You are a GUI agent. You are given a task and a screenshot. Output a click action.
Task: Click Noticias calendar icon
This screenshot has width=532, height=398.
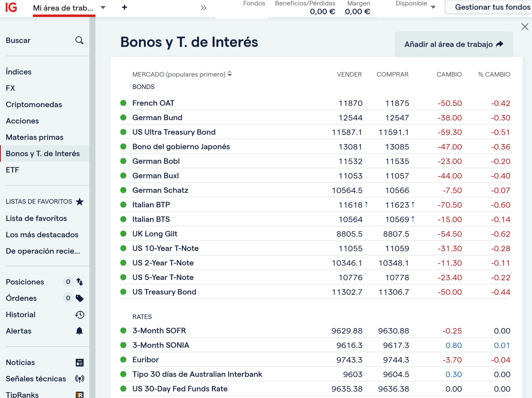tap(80, 362)
